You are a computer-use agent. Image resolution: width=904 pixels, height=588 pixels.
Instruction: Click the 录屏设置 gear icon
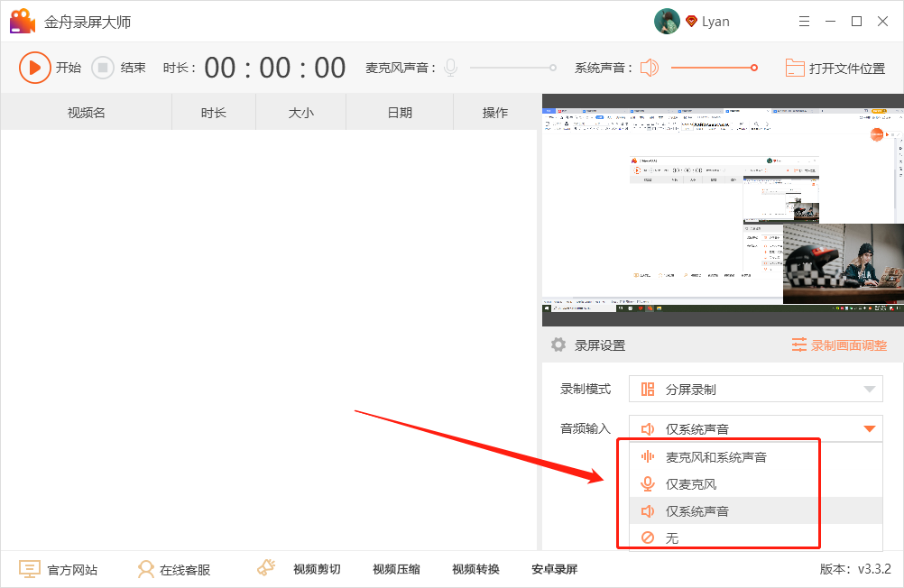[558, 345]
